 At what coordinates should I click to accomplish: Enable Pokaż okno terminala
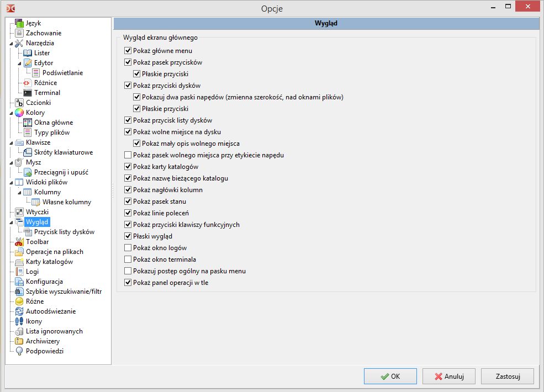[x=128, y=259]
